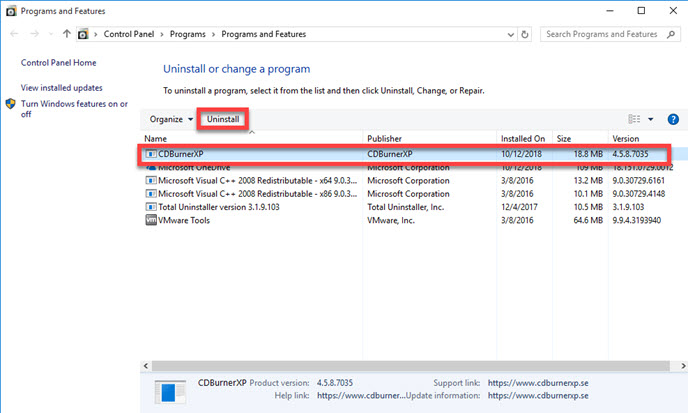Click CDBurnerXP thumbnail in details pane
688x413 pixels.
click(170, 392)
